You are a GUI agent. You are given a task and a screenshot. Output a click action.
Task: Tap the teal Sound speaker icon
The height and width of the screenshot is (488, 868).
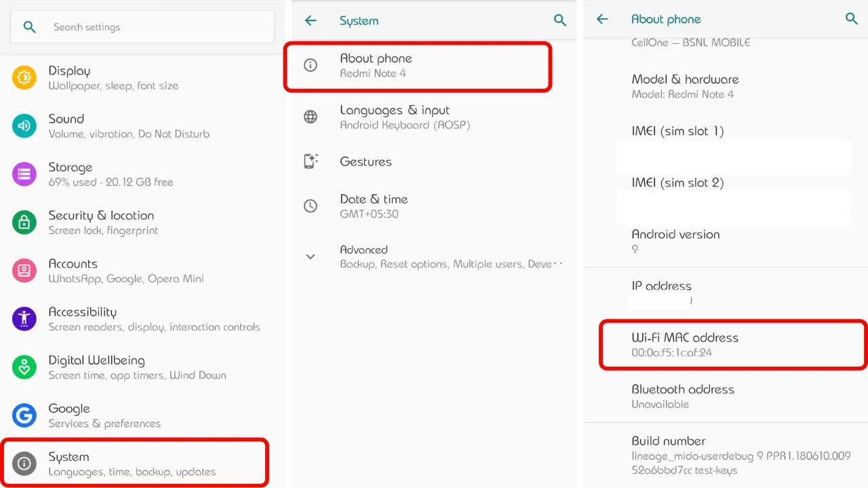(24, 126)
